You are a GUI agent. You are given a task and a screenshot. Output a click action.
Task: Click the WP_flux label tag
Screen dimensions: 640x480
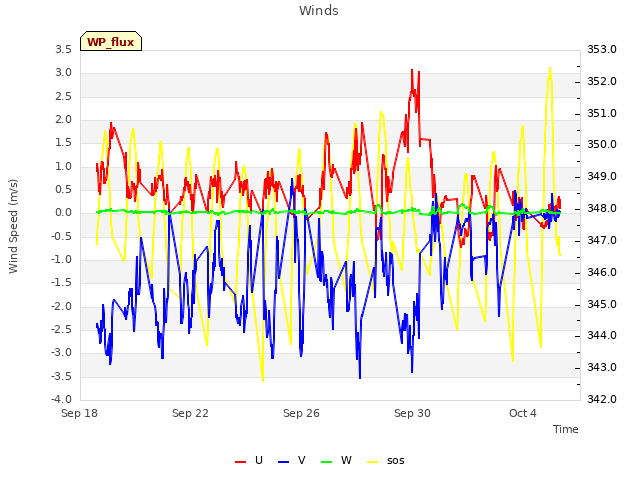click(111, 42)
